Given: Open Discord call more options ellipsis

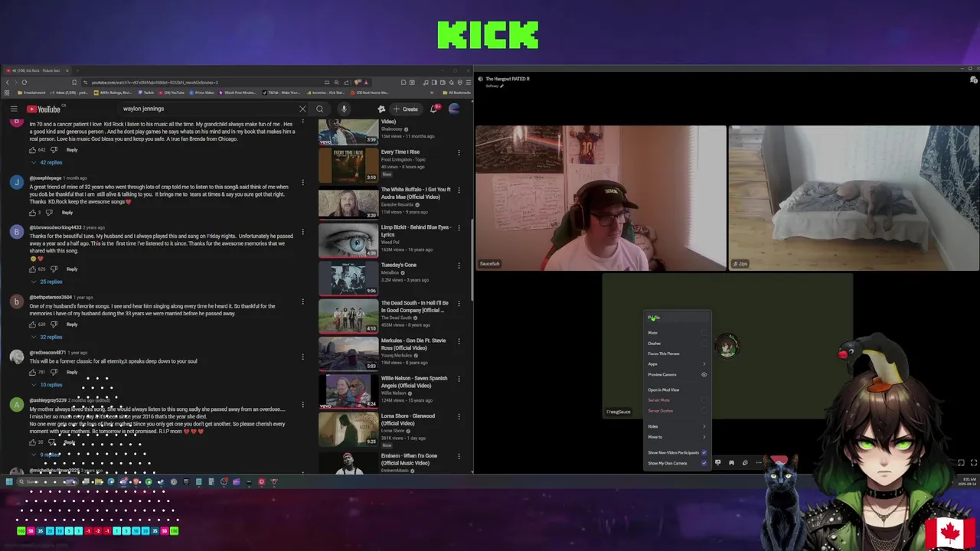Looking at the screenshot, I should coord(759,462).
